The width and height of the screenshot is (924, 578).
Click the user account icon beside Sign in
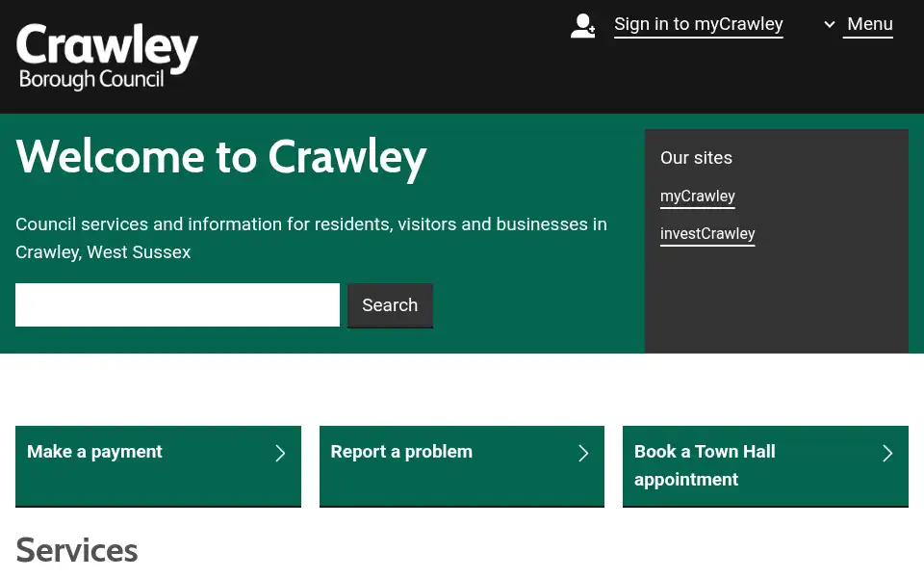(x=583, y=26)
